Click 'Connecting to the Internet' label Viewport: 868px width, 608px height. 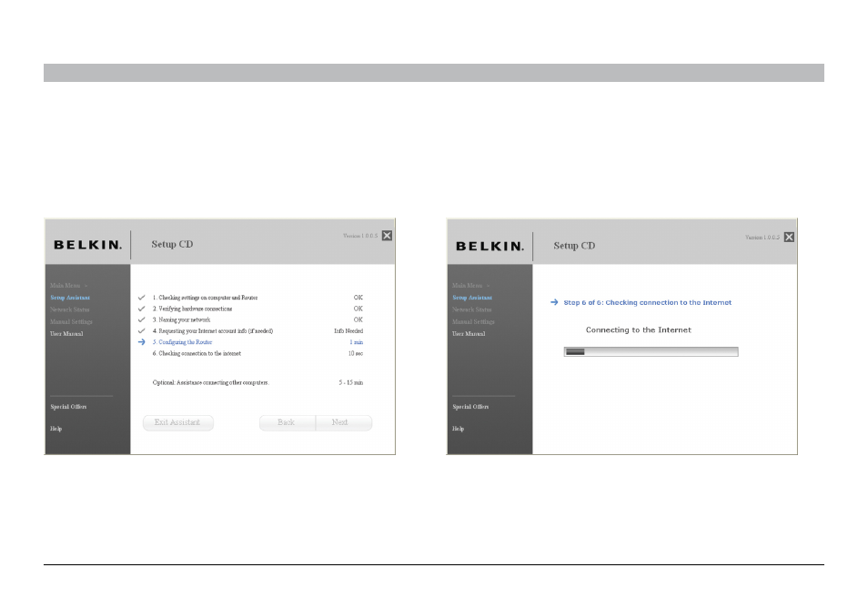[639, 330]
